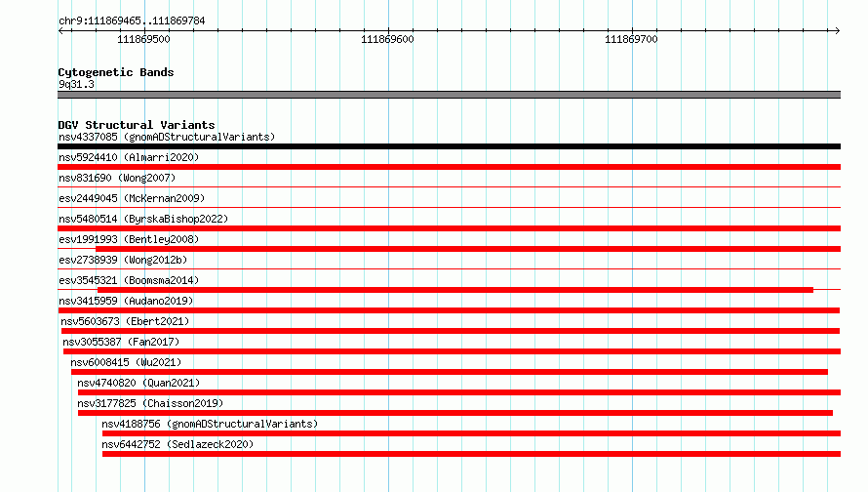Click esv3545321 (Boomsma2014) label
868x492 pixels.
(129, 280)
